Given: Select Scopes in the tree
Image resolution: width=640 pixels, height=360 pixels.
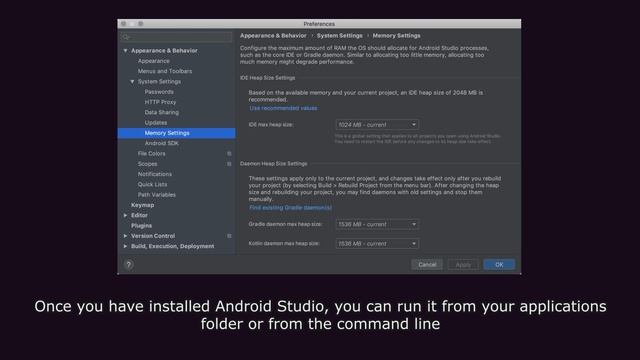Looking at the screenshot, I should click(147, 164).
